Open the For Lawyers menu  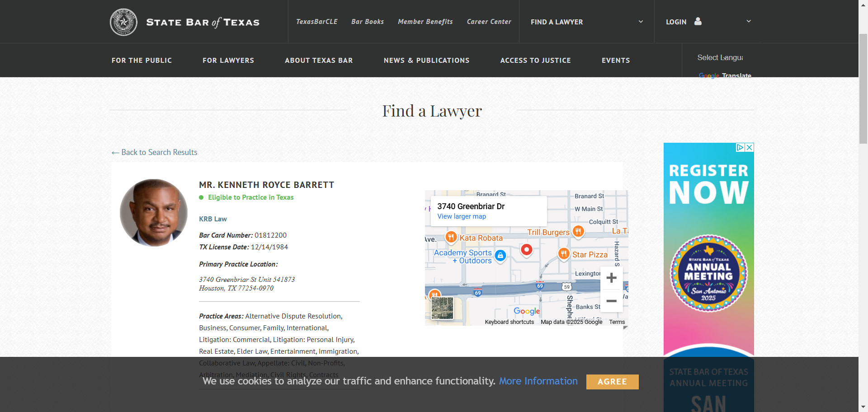click(228, 60)
